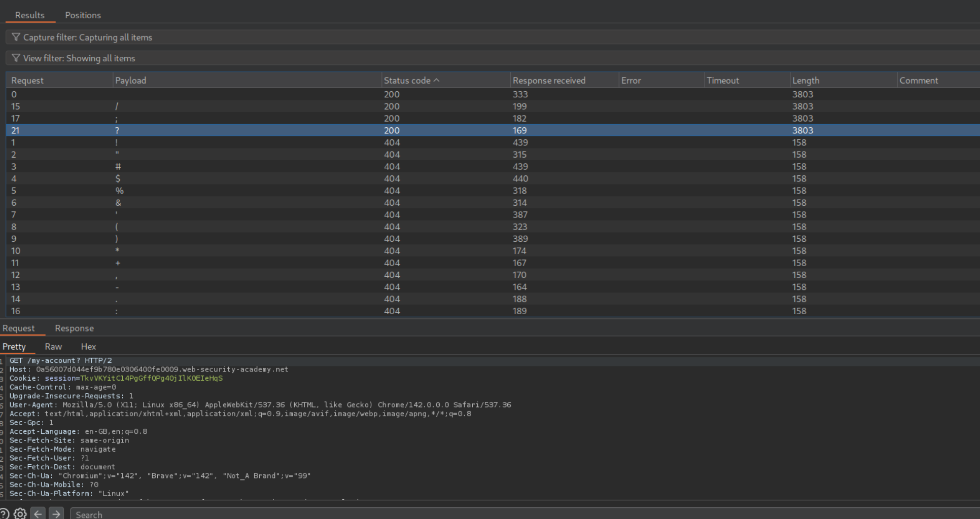Sort results by Payload column header

pyautogui.click(x=130, y=81)
